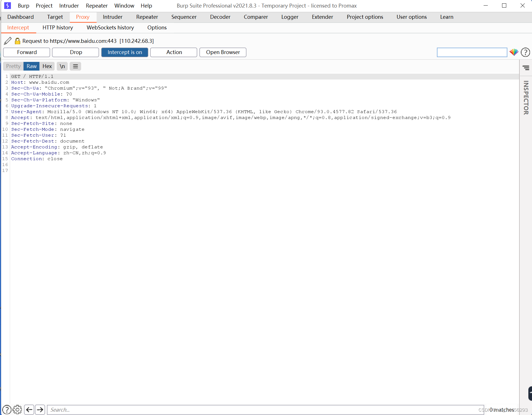Viewport: 532px width, 415px height.
Task: Open the Project options tab
Action: tap(365, 17)
